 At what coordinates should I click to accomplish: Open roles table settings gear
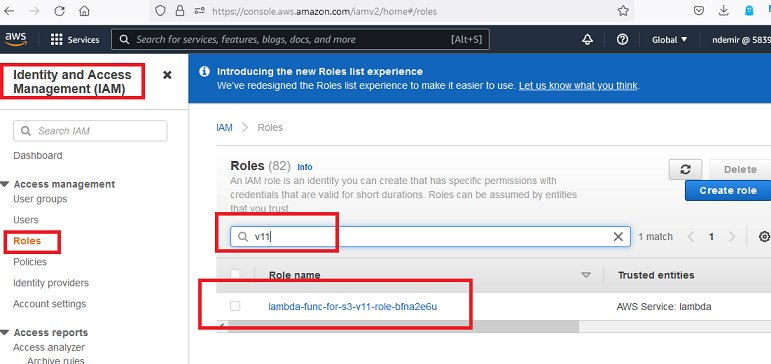click(x=764, y=237)
